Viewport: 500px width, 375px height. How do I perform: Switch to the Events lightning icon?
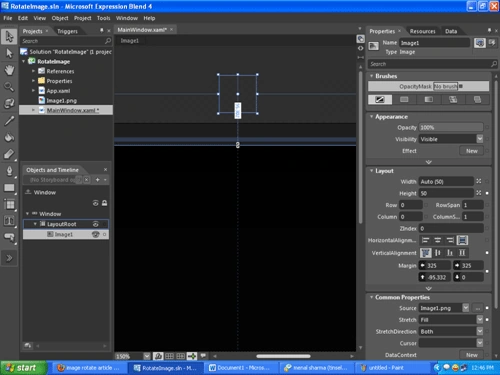pos(492,43)
